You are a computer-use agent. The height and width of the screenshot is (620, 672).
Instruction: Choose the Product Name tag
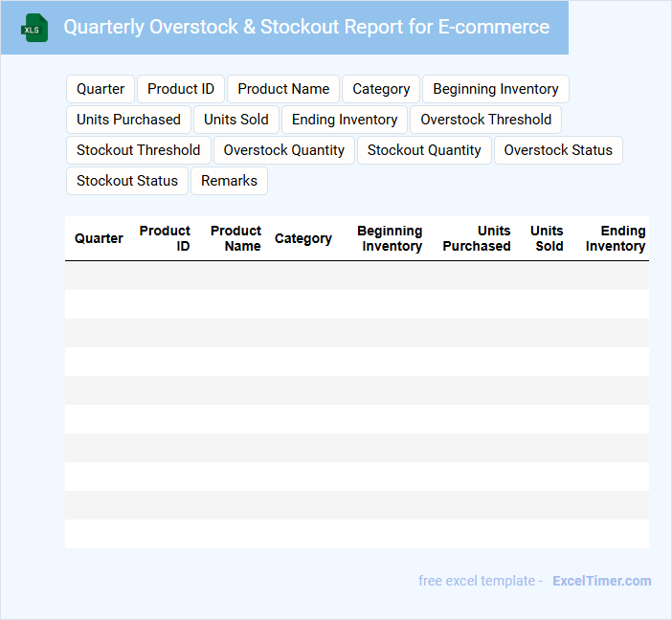[x=283, y=89]
